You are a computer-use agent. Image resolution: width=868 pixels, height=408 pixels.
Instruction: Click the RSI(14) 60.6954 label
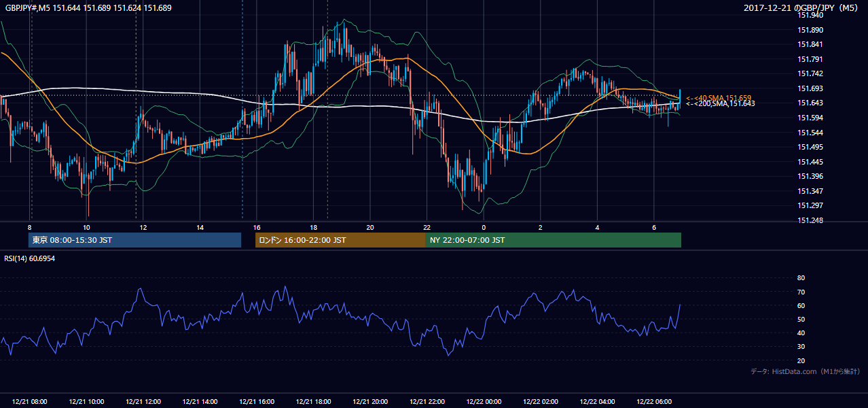coord(29,258)
